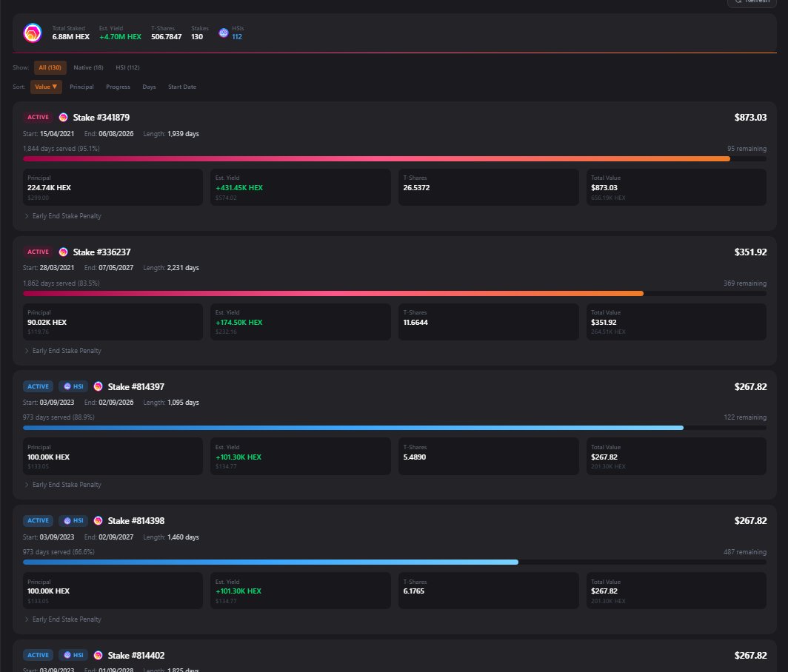Filter to HSI (112) stakes

tap(127, 67)
